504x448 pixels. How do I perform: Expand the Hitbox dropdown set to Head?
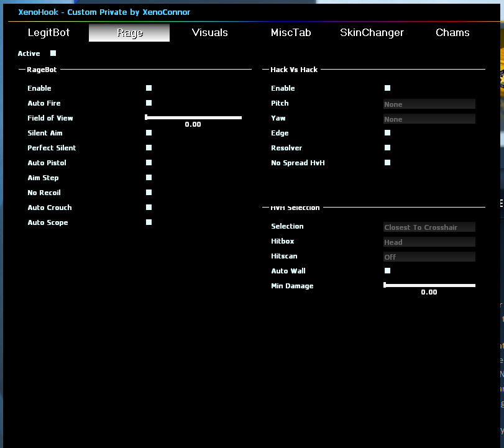tap(429, 242)
